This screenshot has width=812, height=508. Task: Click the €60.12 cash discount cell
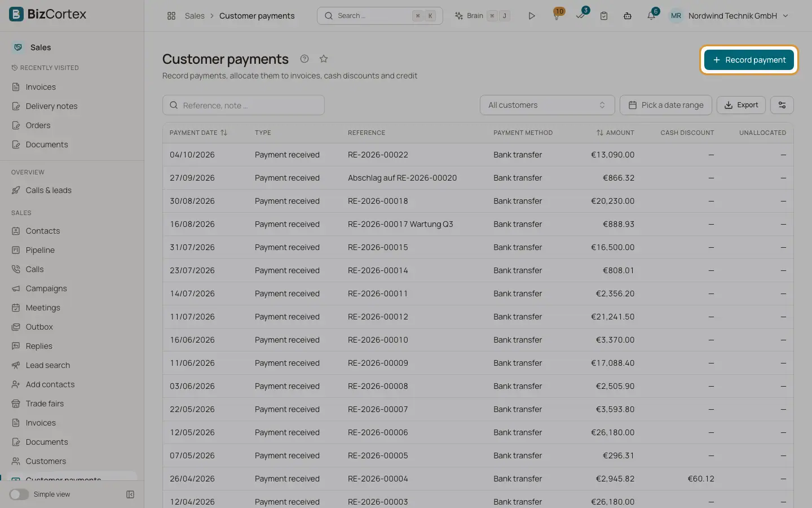[701, 479]
